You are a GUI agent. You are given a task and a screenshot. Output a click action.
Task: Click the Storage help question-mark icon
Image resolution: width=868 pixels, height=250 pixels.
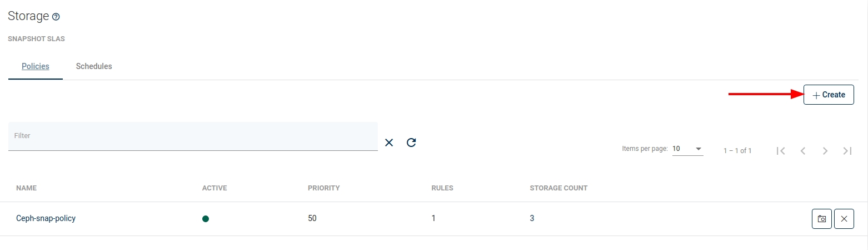pos(56,17)
